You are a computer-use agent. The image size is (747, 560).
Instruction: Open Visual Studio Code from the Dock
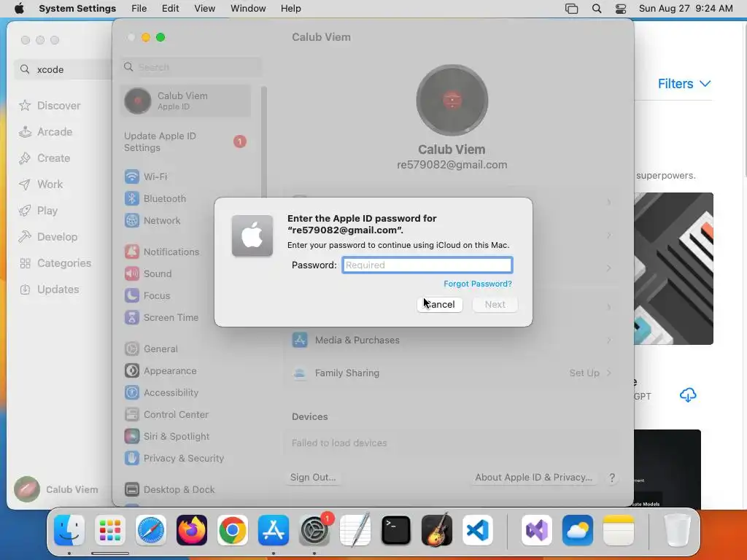[477, 530]
